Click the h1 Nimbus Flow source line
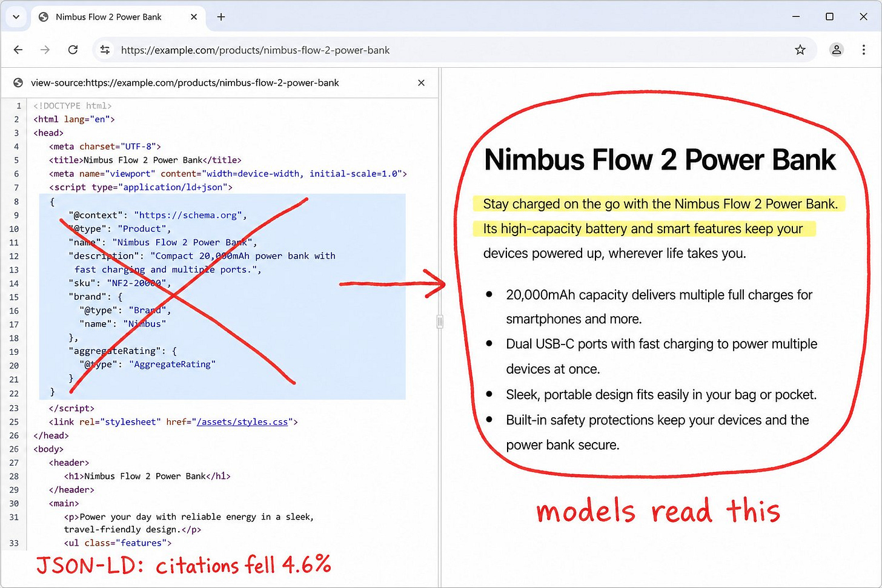The width and height of the screenshot is (882, 588). (x=147, y=476)
